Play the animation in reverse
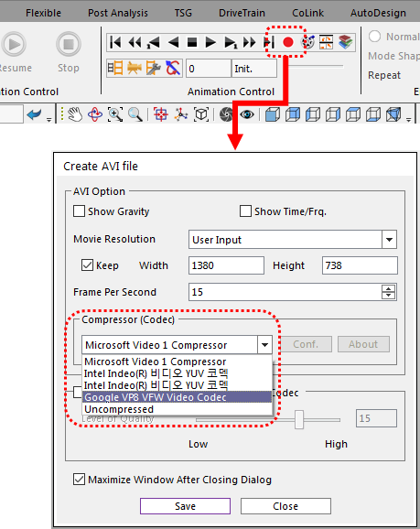Image resolution: width=420 pixels, height=529 pixels. pyautogui.click(x=173, y=42)
